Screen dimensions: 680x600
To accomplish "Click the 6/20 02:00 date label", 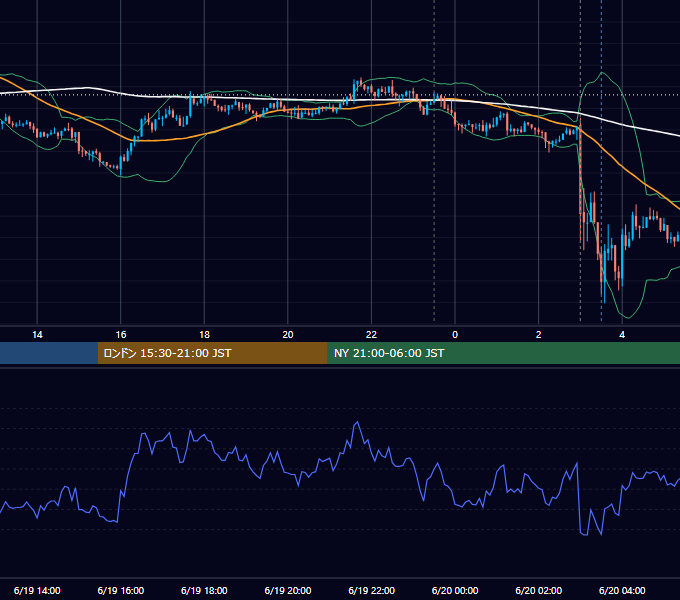I will tap(539, 590).
